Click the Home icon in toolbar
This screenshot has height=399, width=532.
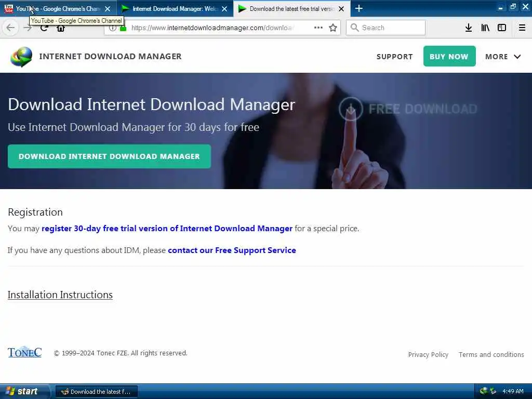coord(61,29)
